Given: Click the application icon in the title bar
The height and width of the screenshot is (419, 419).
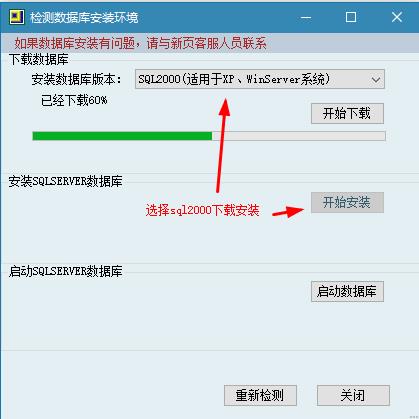Looking at the screenshot, I should pyautogui.click(x=17, y=17).
